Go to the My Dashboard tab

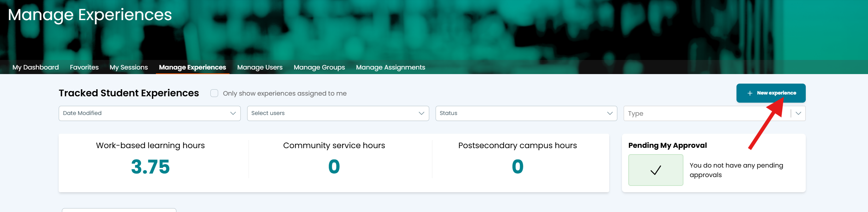pos(36,67)
